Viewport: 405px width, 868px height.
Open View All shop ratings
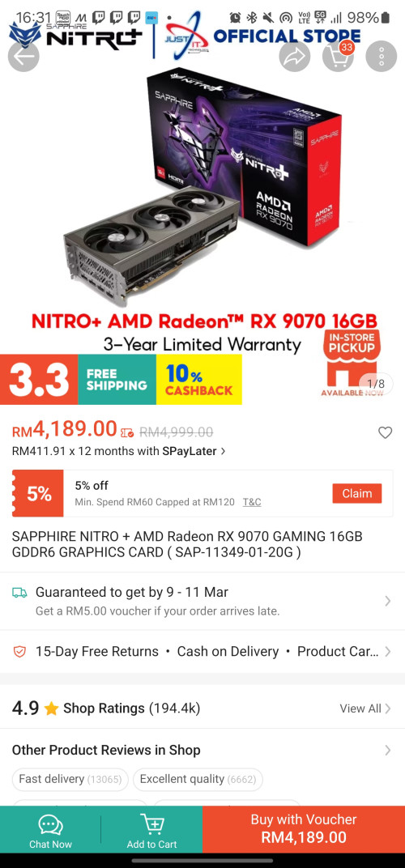click(x=365, y=708)
